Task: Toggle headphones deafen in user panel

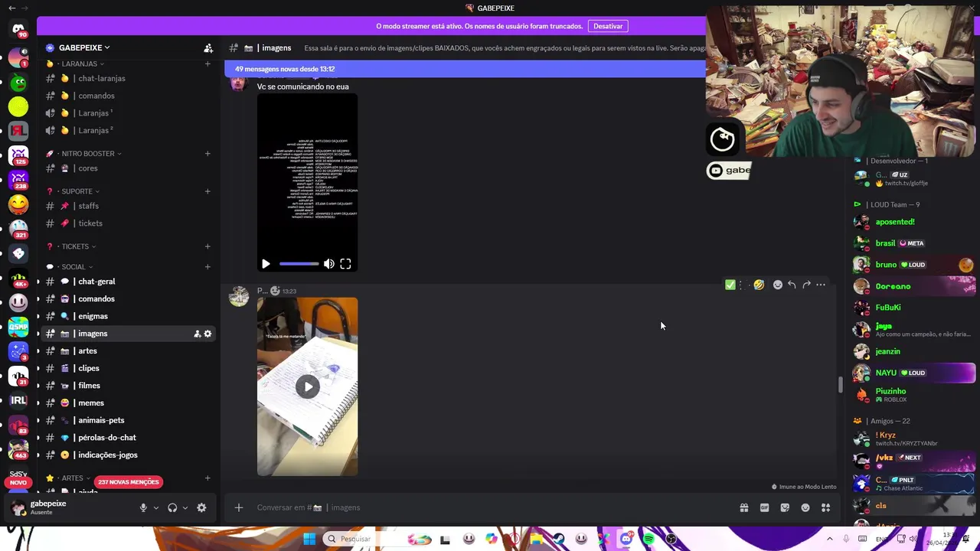Action: (x=172, y=507)
